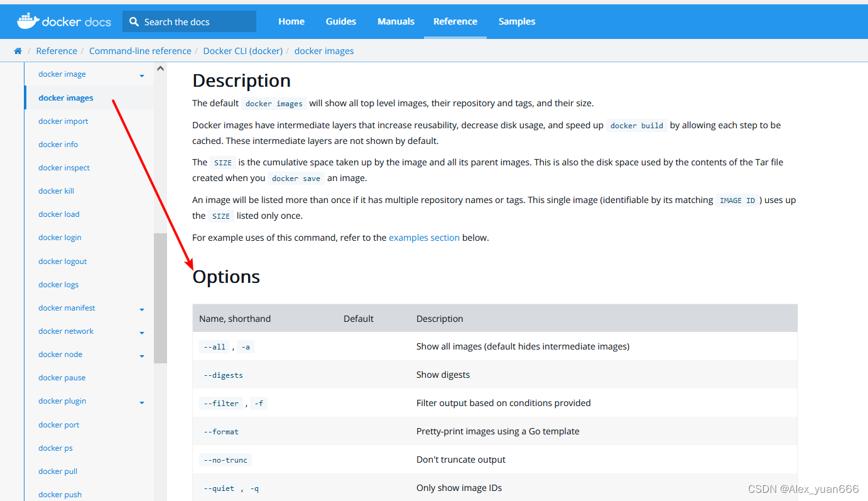
Task: Open the Home tab
Action: [x=291, y=21]
